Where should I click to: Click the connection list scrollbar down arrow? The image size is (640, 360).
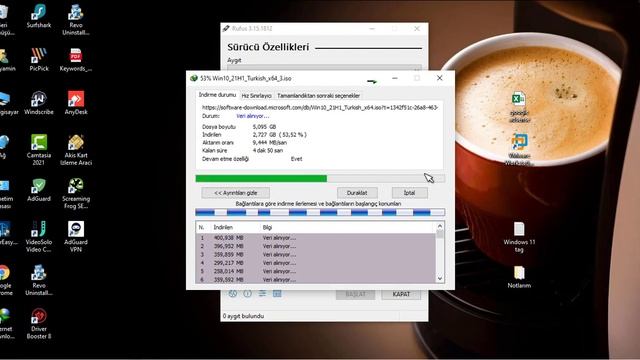pos(440,278)
